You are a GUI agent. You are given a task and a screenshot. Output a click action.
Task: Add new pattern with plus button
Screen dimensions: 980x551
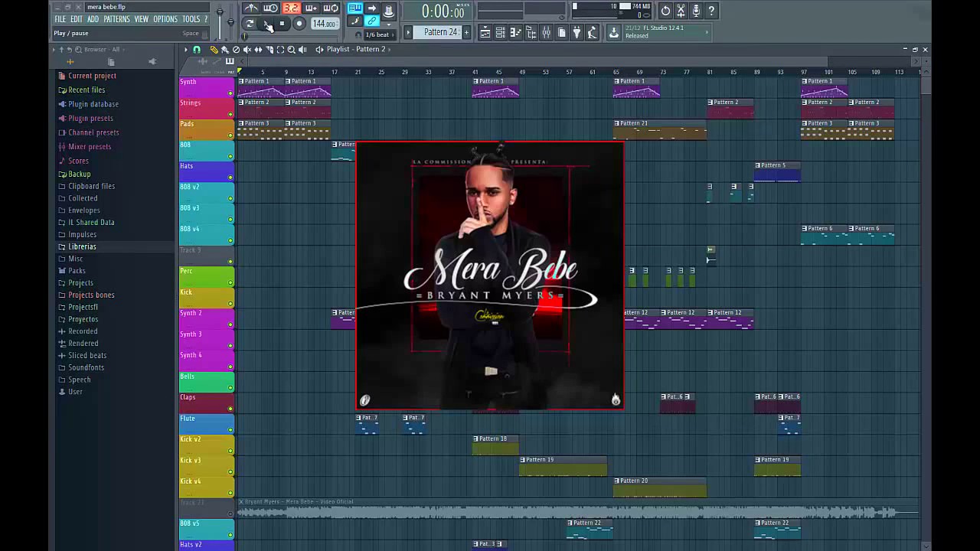point(466,32)
